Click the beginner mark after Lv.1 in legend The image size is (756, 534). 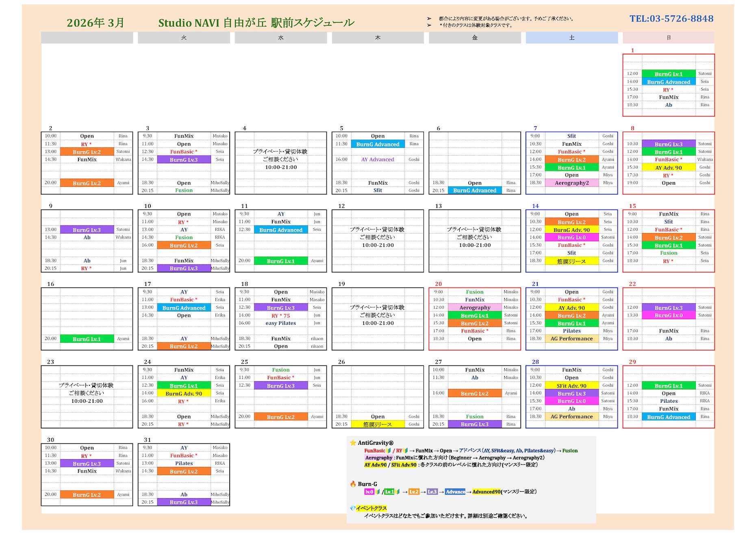[x=398, y=492]
